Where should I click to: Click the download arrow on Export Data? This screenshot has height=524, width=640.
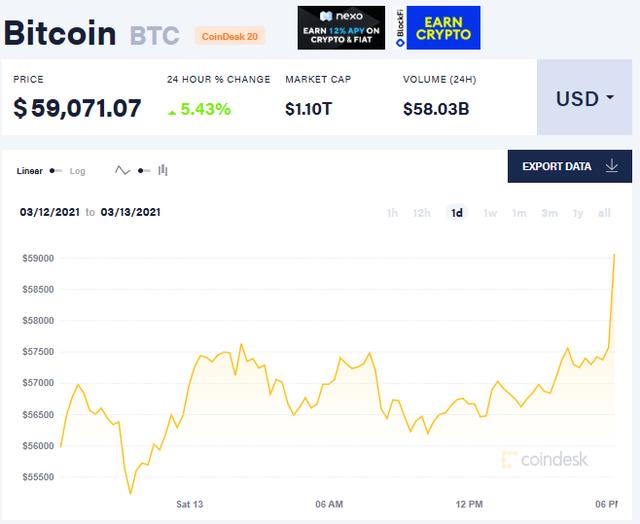(x=611, y=166)
